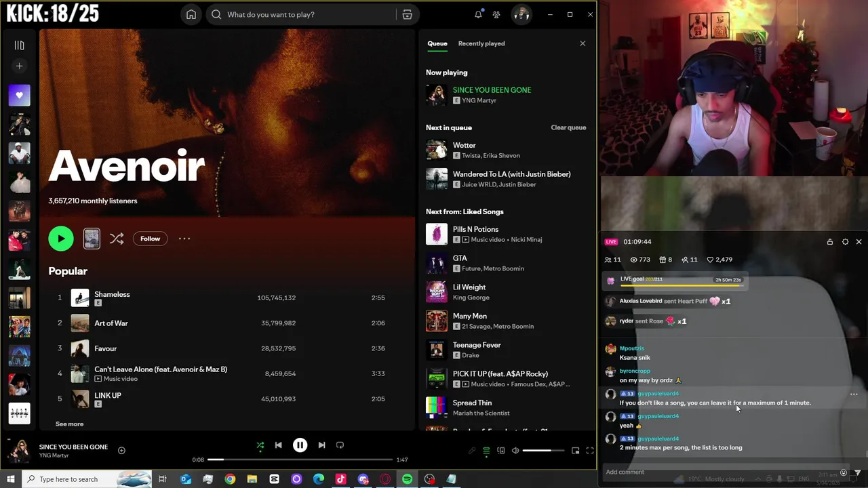
Task: Open the emoji picker in the live chat
Action: [x=844, y=472]
